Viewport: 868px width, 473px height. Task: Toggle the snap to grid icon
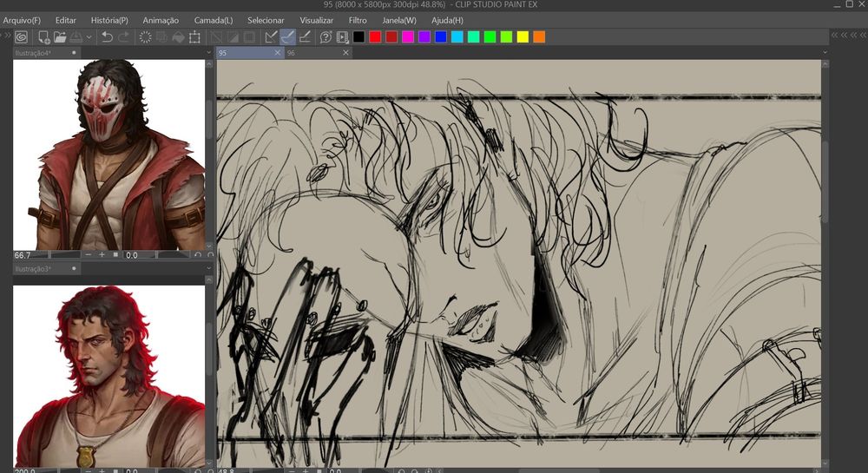(x=305, y=37)
